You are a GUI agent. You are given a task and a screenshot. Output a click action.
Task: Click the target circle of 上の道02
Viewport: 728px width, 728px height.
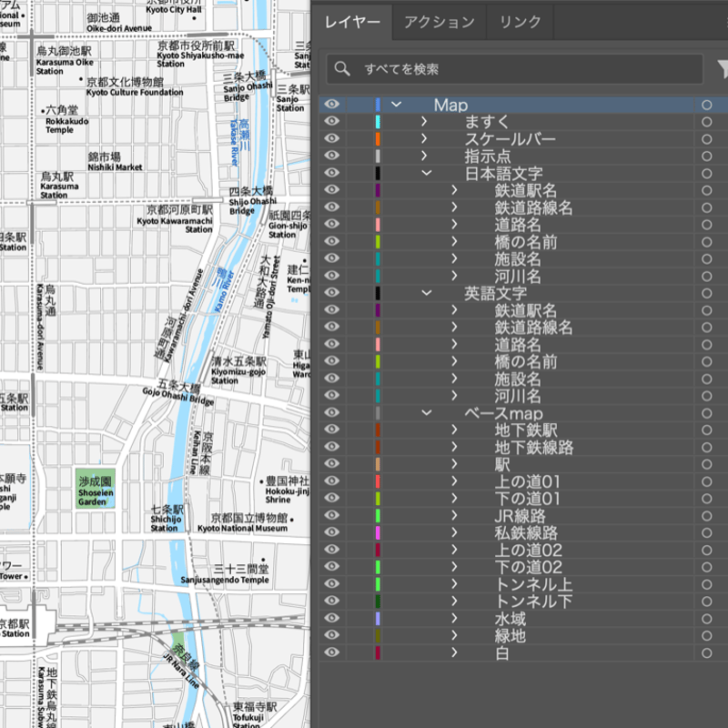[x=706, y=551]
